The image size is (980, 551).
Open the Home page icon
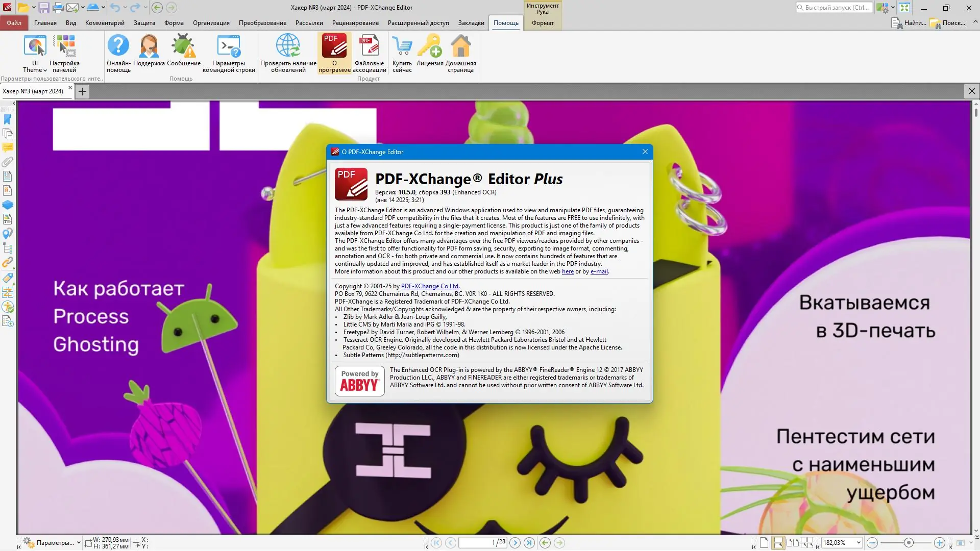point(460,46)
